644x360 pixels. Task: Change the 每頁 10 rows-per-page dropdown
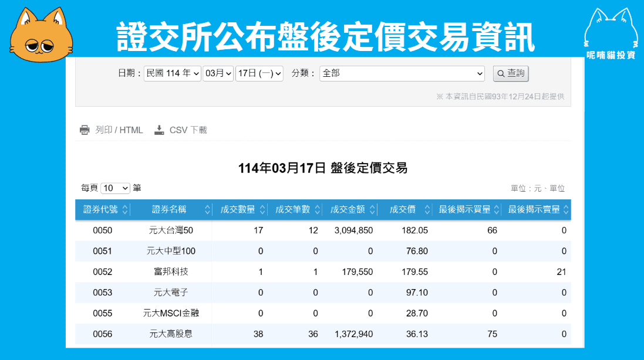116,188
